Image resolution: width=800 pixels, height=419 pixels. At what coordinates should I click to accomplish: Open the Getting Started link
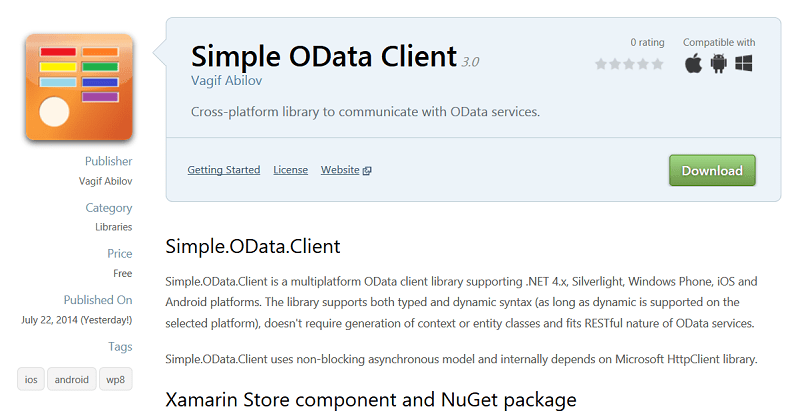[x=224, y=170]
